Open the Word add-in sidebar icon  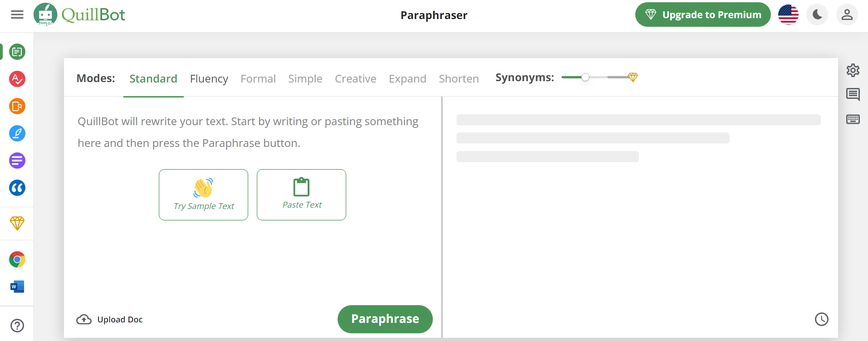point(17,287)
